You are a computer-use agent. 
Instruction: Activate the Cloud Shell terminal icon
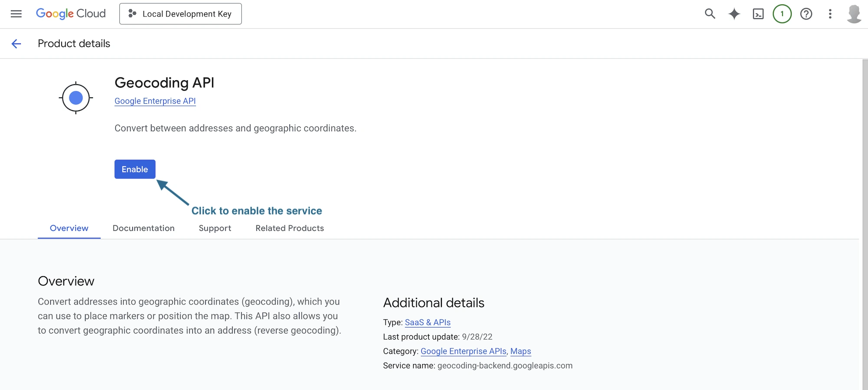pos(758,14)
